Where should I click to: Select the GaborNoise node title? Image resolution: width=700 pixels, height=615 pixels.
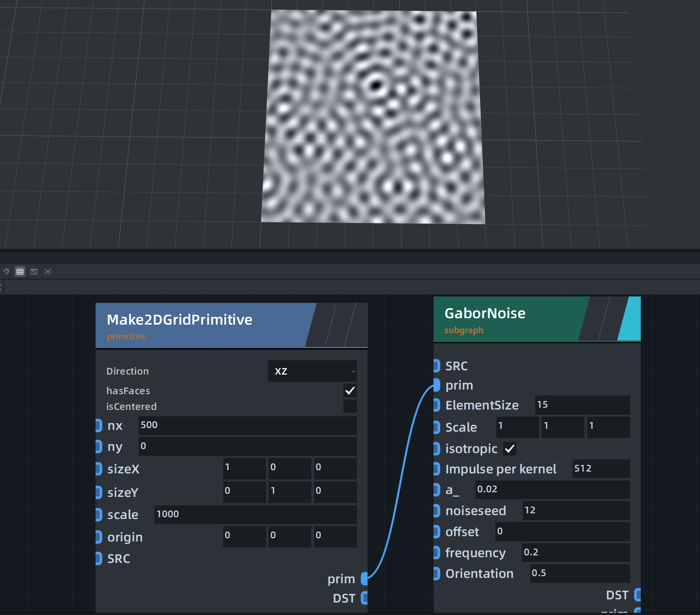pos(485,313)
